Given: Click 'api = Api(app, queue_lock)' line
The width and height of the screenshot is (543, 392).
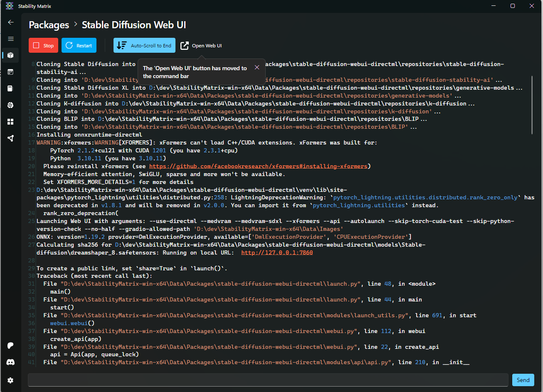Looking at the screenshot, I should (x=94, y=354).
